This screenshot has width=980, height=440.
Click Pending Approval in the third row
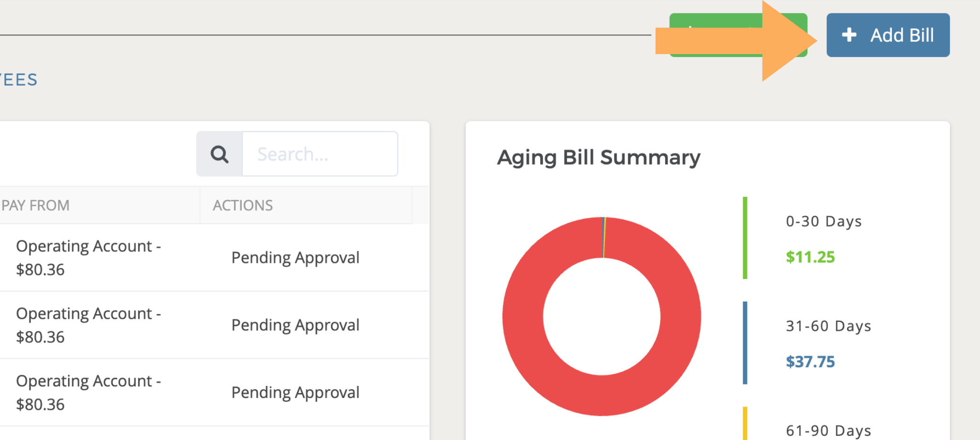[x=295, y=393]
